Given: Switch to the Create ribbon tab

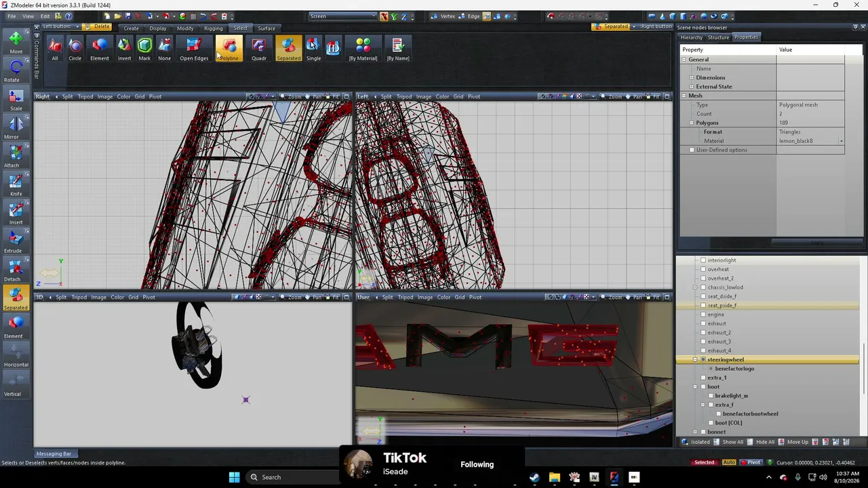Looking at the screenshot, I should (x=131, y=28).
